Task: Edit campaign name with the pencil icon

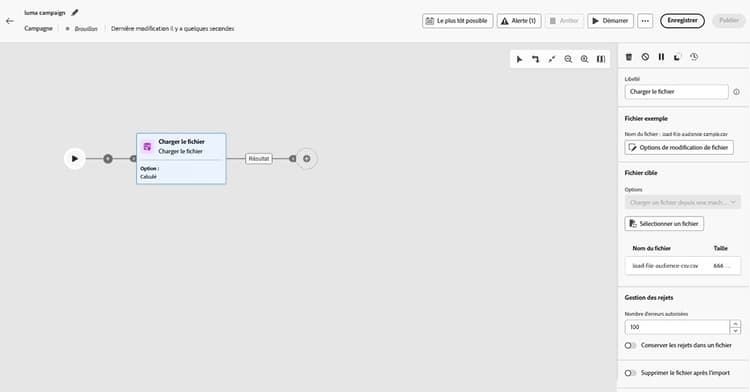Action: 75,13
